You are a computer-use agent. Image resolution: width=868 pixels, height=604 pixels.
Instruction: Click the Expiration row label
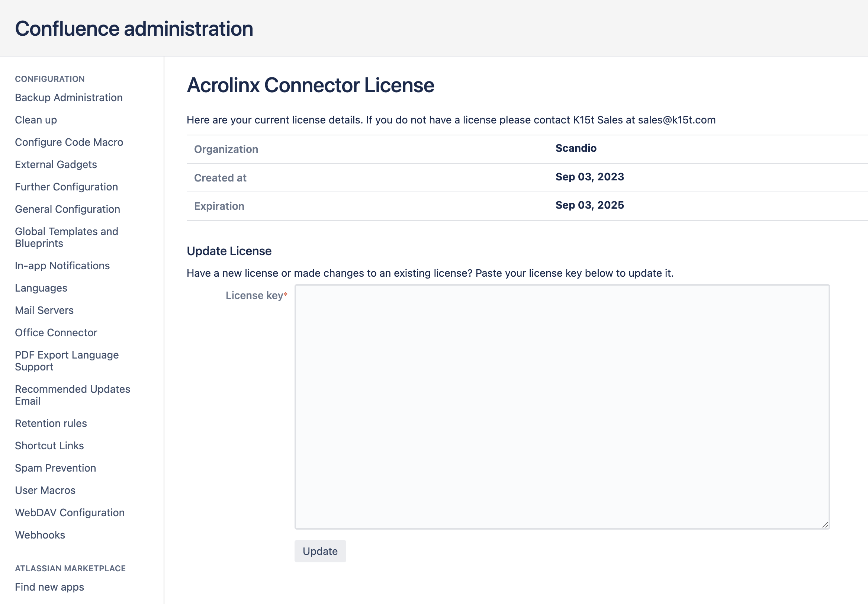(219, 206)
